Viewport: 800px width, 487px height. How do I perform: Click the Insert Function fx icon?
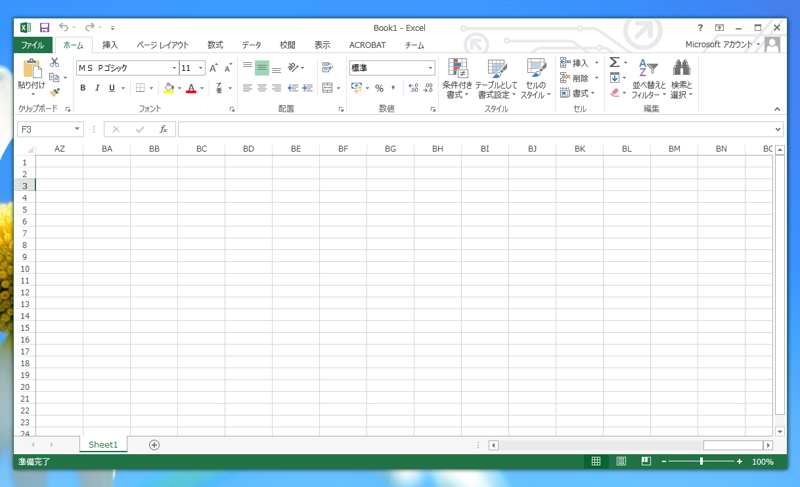pyautogui.click(x=163, y=129)
